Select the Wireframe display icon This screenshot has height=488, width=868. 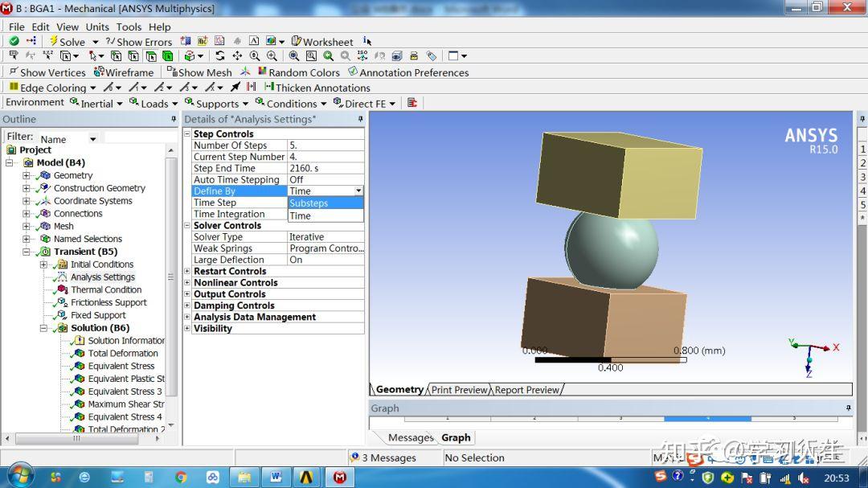click(x=123, y=72)
